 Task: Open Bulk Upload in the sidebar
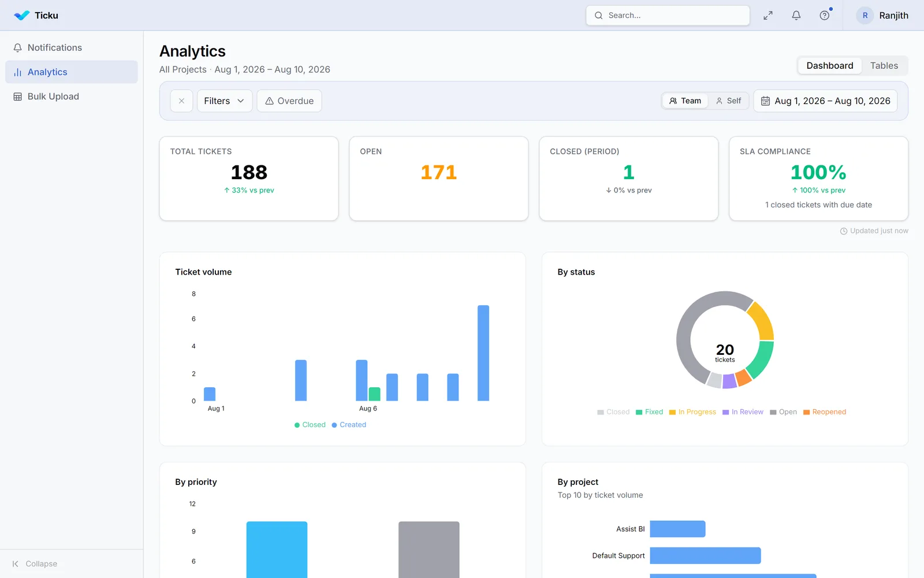click(72, 97)
